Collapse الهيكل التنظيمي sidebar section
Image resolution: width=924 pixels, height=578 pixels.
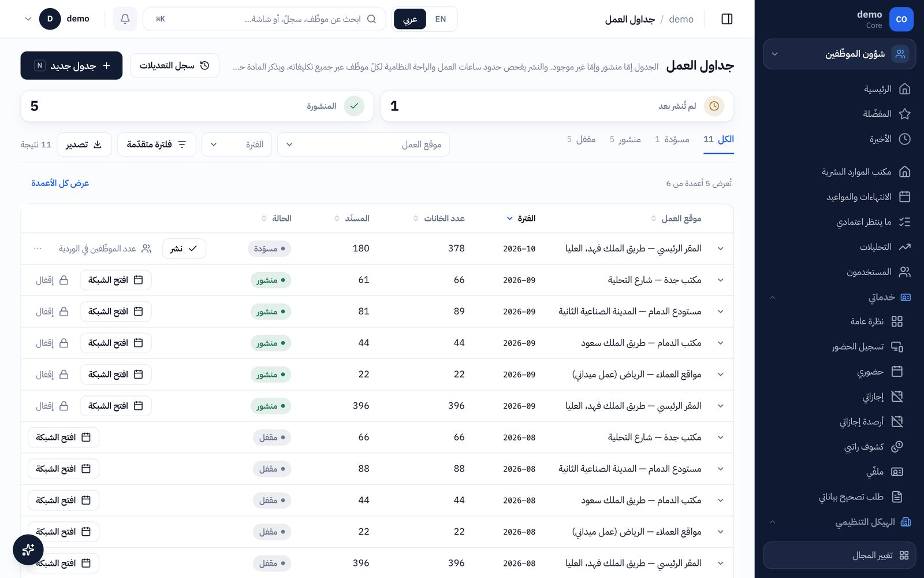pyautogui.click(x=840, y=522)
